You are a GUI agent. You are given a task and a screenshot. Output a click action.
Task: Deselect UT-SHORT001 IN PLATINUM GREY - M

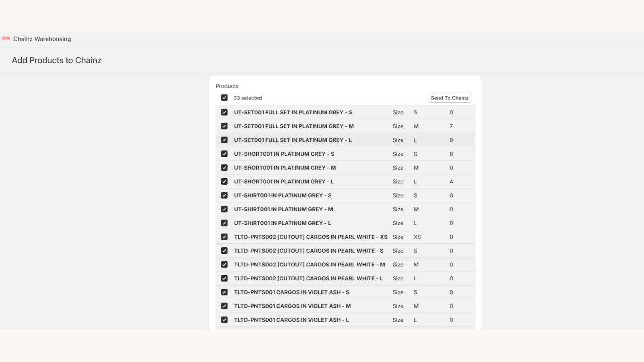point(224,167)
